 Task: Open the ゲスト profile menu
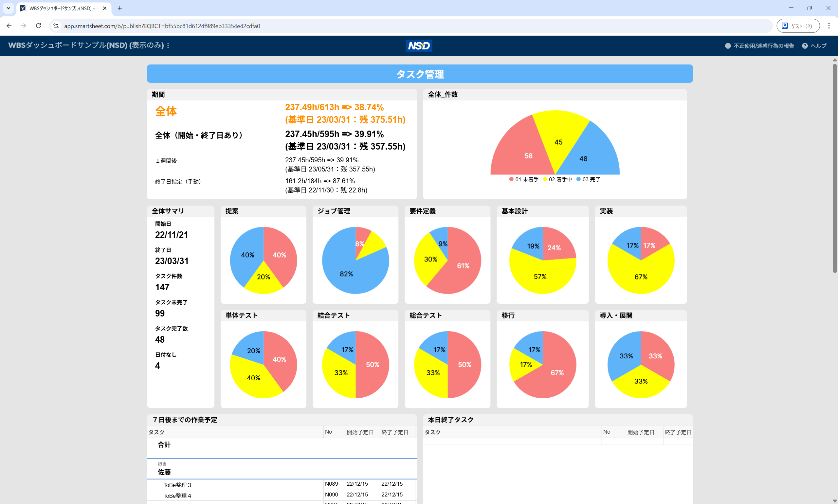(x=798, y=26)
